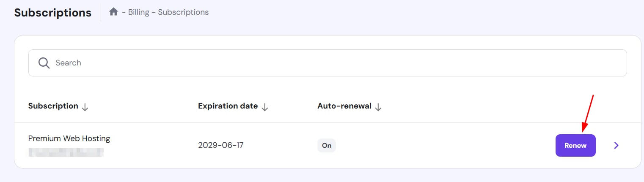The height and width of the screenshot is (182, 644).
Task: Click the sort arrow beside Auto-renewal header
Action: [x=378, y=107]
